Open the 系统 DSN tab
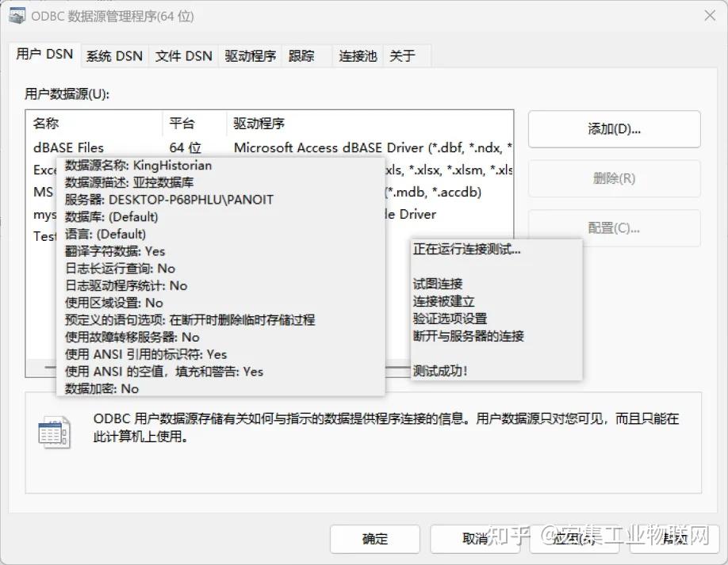The image size is (728, 565). (114, 56)
